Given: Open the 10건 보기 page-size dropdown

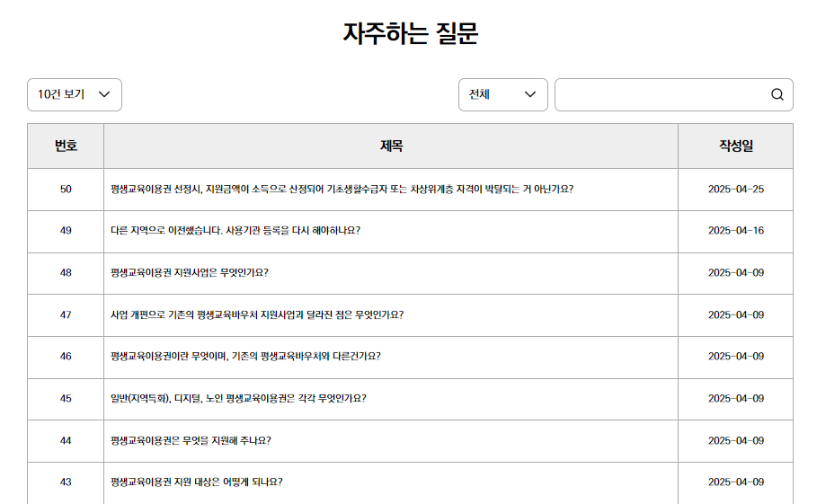Looking at the screenshot, I should (75, 94).
